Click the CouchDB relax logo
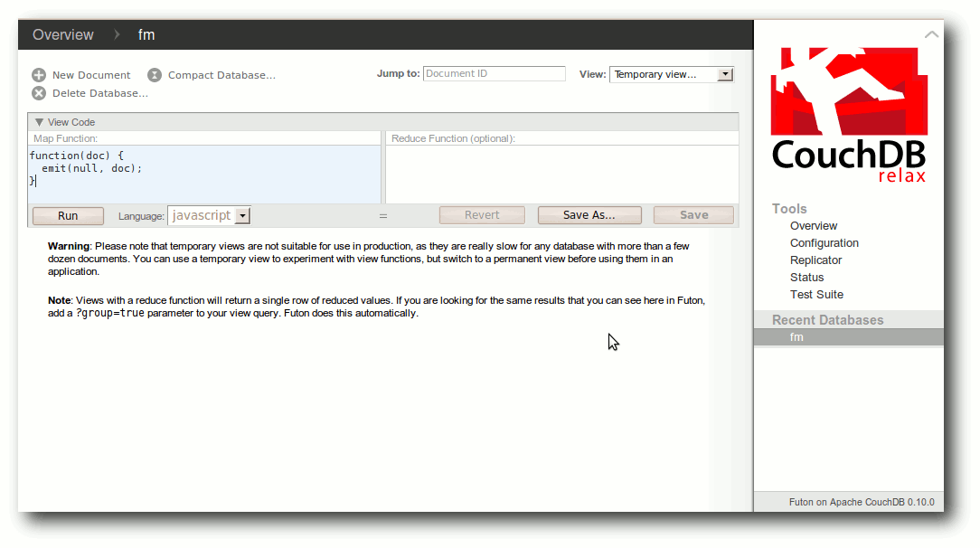Screen dimensions: 980x548 pyautogui.click(x=849, y=116)
